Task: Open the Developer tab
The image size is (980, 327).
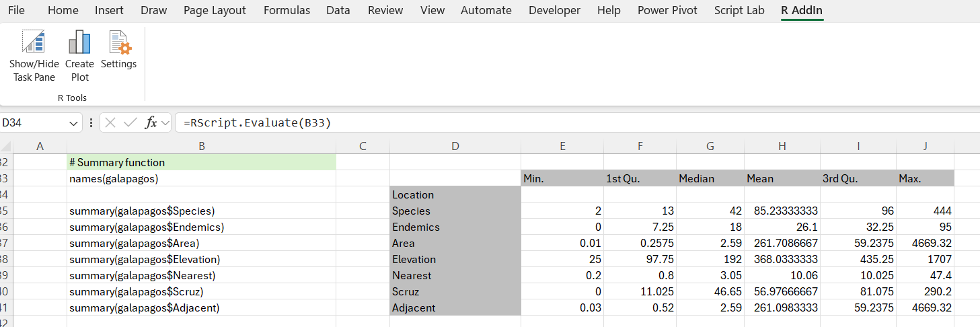Action: [554, 10]
